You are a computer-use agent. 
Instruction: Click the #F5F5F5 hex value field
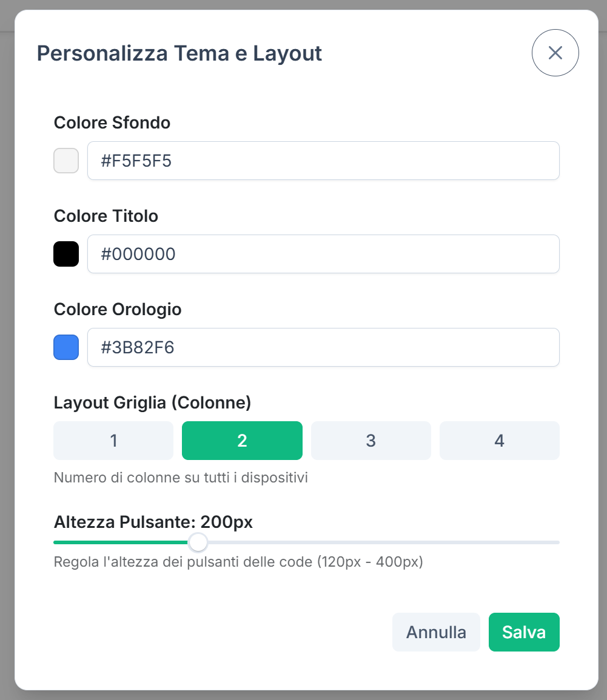click(323, 160)
